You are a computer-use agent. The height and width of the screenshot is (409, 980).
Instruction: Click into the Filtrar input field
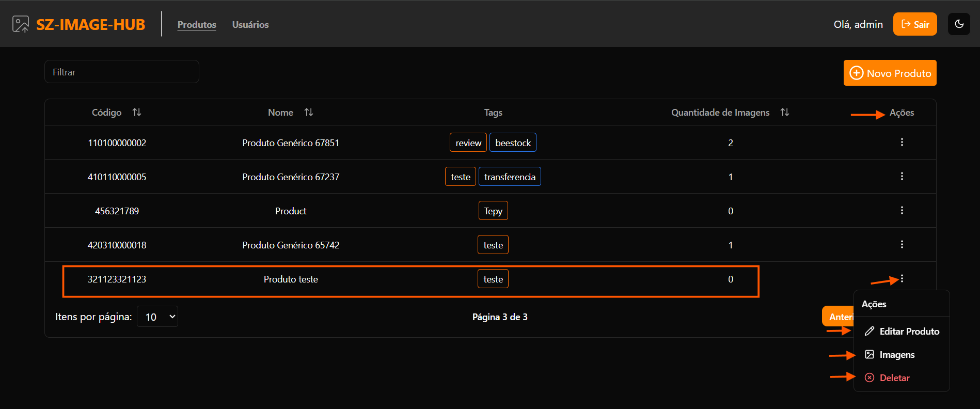point(122,72)
